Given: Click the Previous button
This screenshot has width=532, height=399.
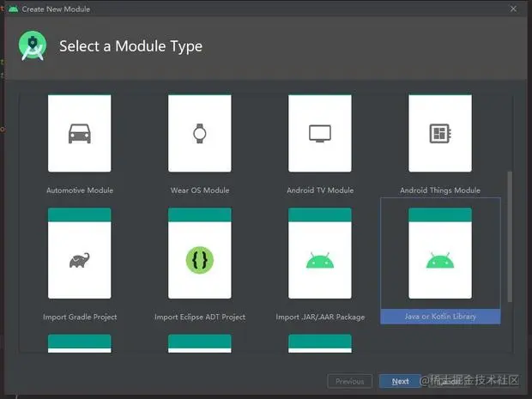Looking at the screenshot, I should tap(350, 381).
